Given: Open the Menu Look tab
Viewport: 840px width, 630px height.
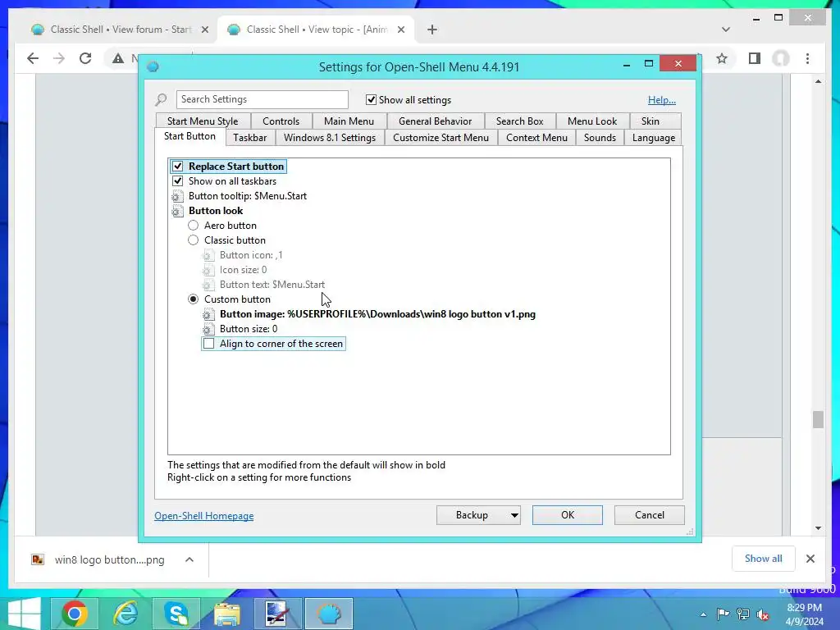Looking at the screenshot, I should [592, 121].
